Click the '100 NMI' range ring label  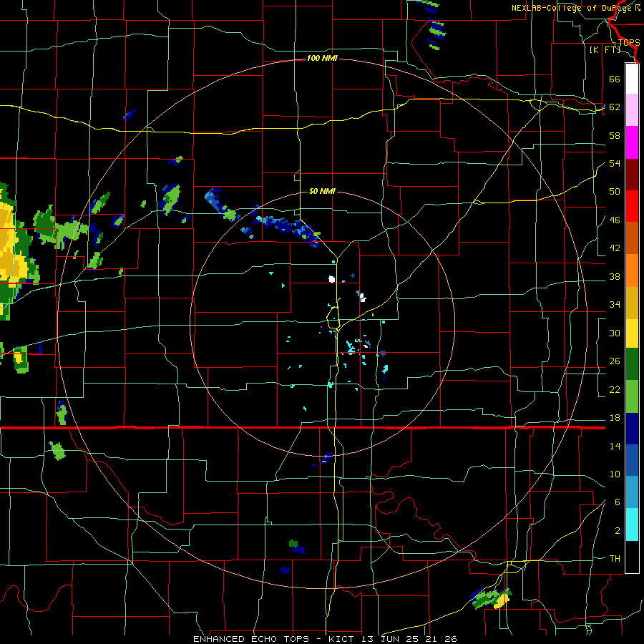tap(322, 59)
